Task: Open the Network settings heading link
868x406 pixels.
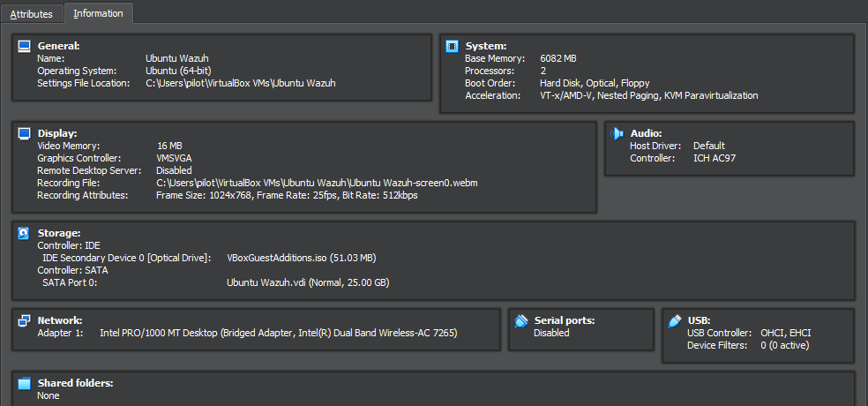Action: click(x=60, y=320)
